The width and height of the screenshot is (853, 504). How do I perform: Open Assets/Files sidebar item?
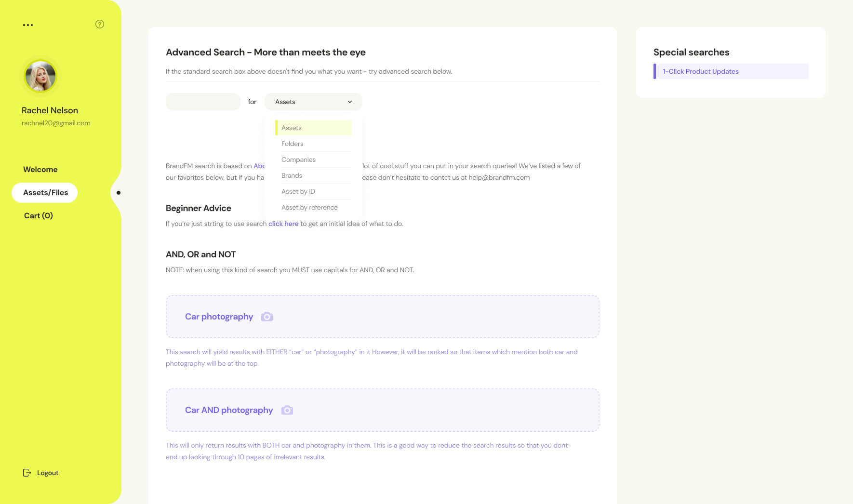click(45, 193)
